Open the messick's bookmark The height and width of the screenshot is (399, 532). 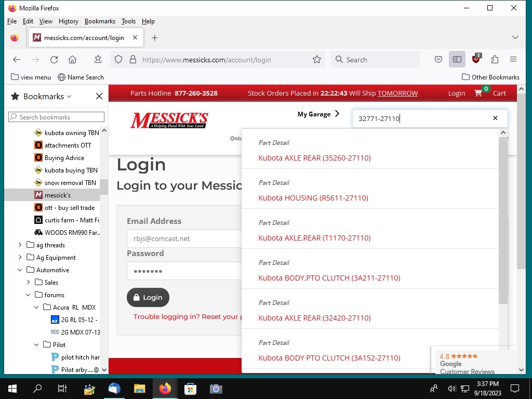point(53,195)
